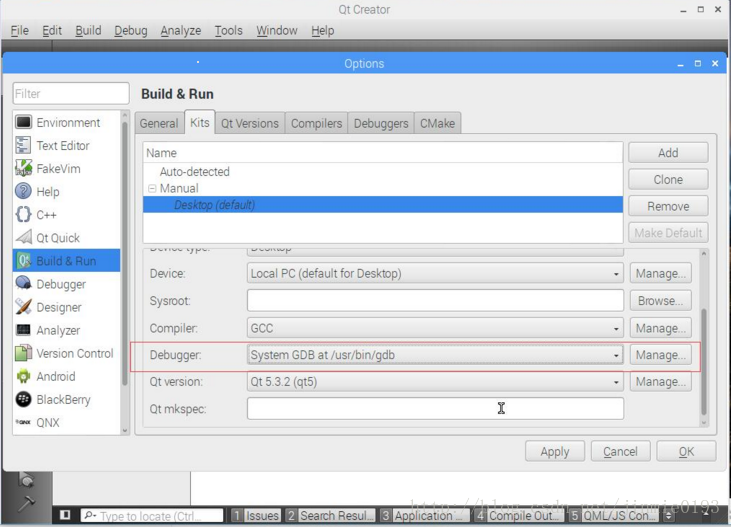The height and width of the screenshot is (527, 731).
Task: Open the Tools menu
Action: click(x=228, y=31)
